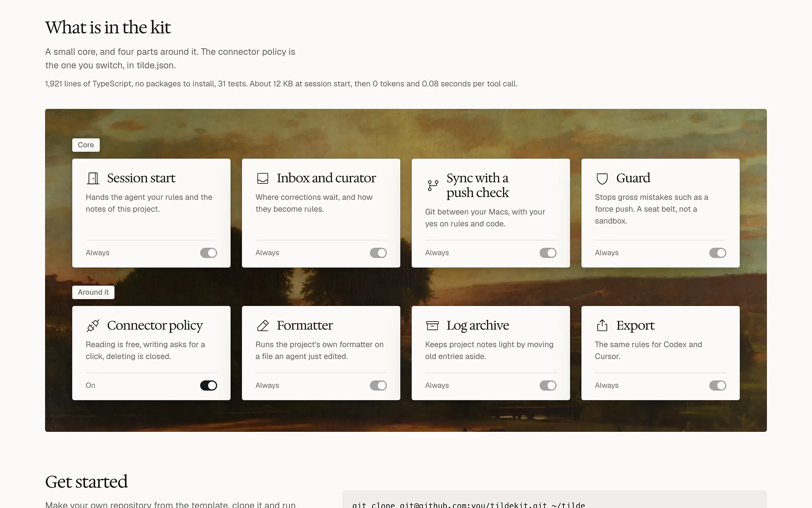812x508 pixels.
Task: Click the door icon beside Session start
Action: (x=93, y=178)
